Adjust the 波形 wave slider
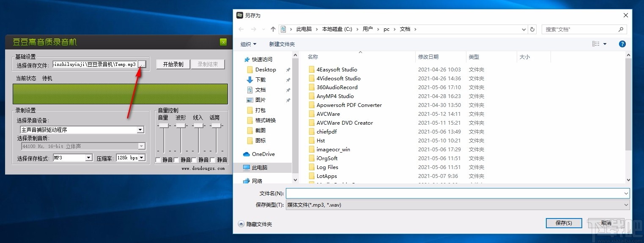The height and width of the screenshot is (243, 644). [181, 126]
